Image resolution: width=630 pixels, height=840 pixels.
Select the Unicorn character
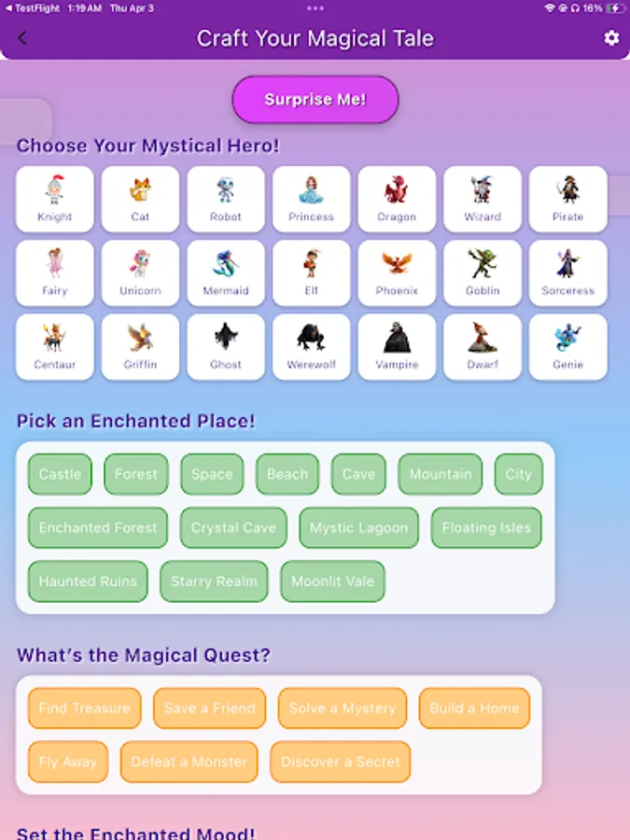[x=139, y=272]
